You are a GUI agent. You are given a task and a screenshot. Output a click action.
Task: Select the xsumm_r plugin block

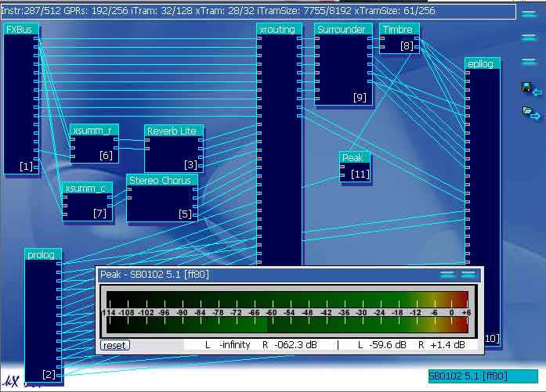(94, 144)
